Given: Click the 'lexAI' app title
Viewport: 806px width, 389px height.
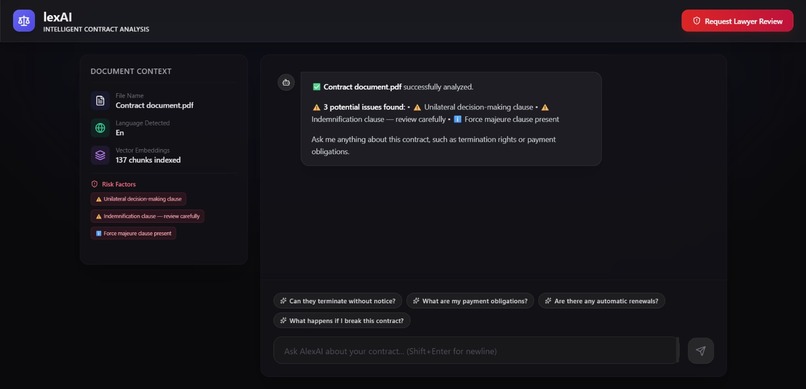Looking at the screenshot, I should click(x=58, y=17).
